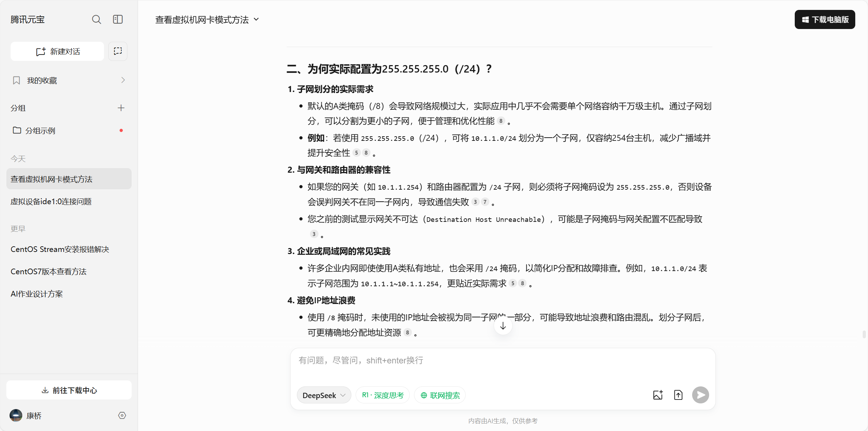Open DeepSeek model dropdown
This screenshot has height=431, width=868.
point(324,395)
